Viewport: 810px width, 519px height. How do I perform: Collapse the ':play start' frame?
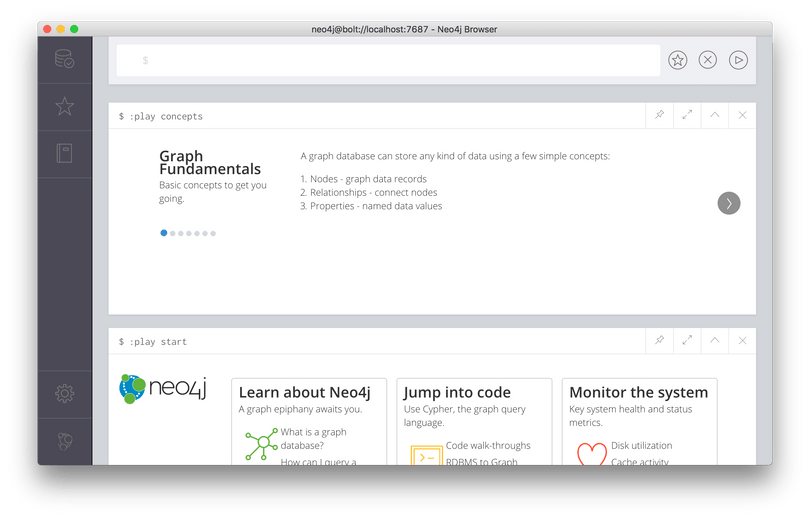tap(714, 340)
